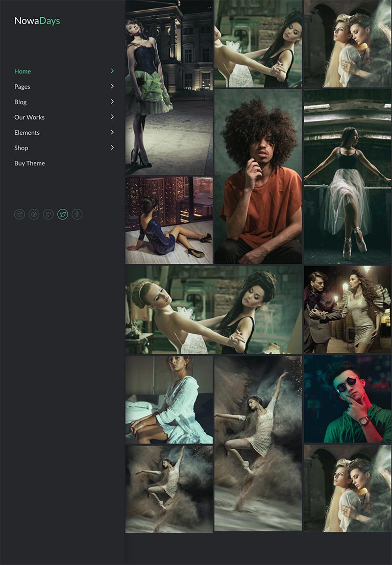Go to the Our Works menu item
The image size is (392, 565).
click(x=30, y=117)
